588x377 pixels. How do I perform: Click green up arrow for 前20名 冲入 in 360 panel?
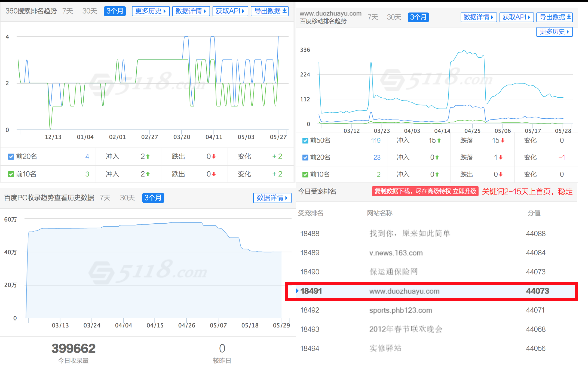(x=148, y=156)
